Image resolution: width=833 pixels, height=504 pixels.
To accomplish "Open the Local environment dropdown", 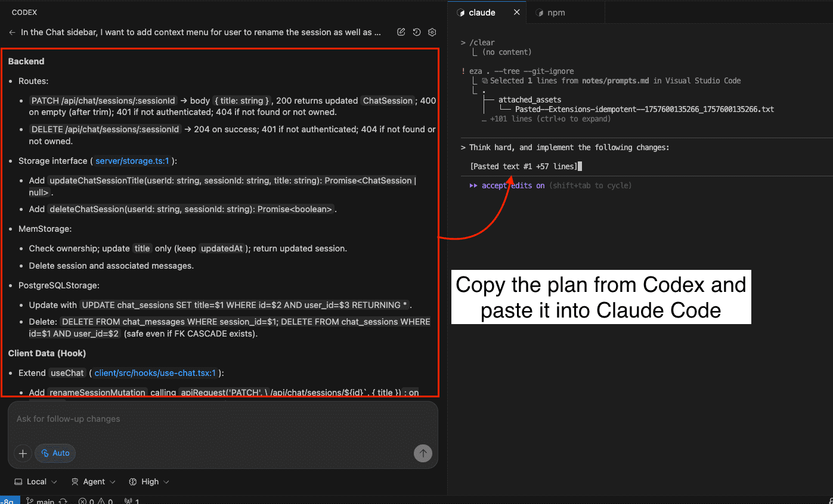I will 35,481.
